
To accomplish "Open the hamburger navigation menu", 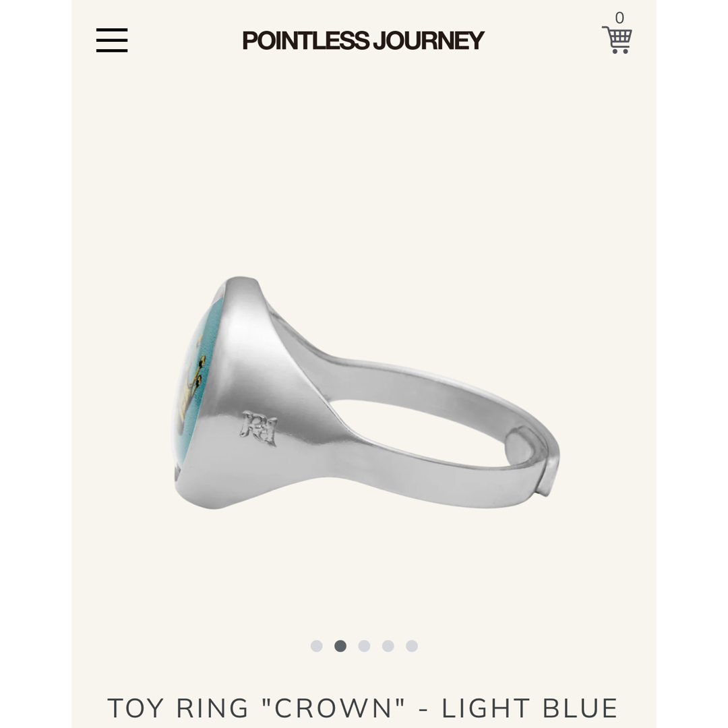I will (112, 40).
